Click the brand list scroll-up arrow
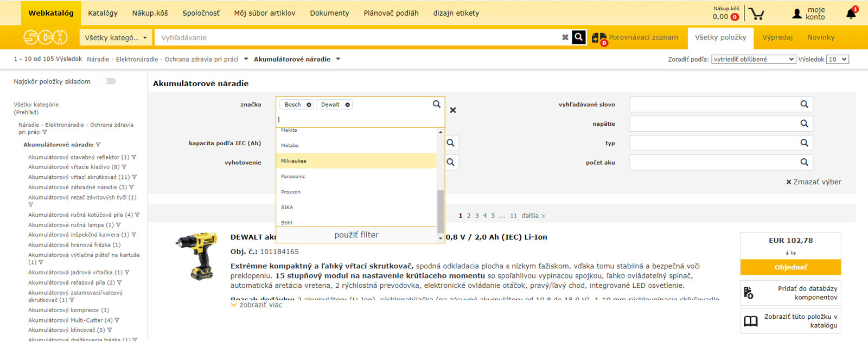The image size is (868, 348). [x=441, y=132]
